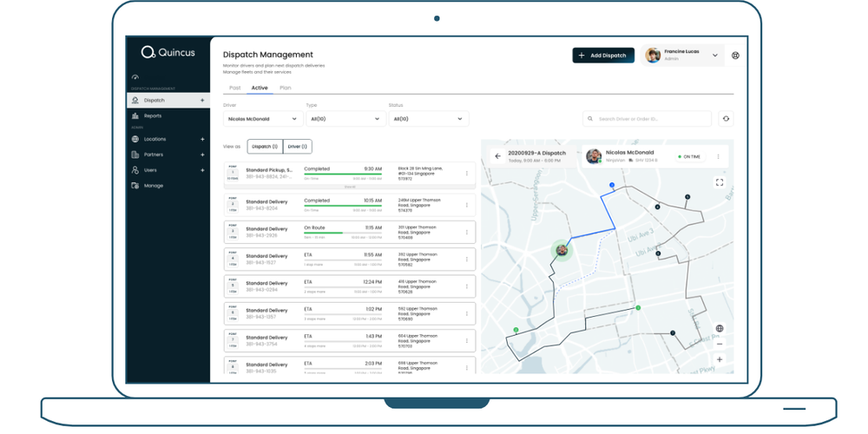The height and width of the screenshot is (434, 868).
Task: Open options for ETA 12:24 PM row
Action: 467,286
